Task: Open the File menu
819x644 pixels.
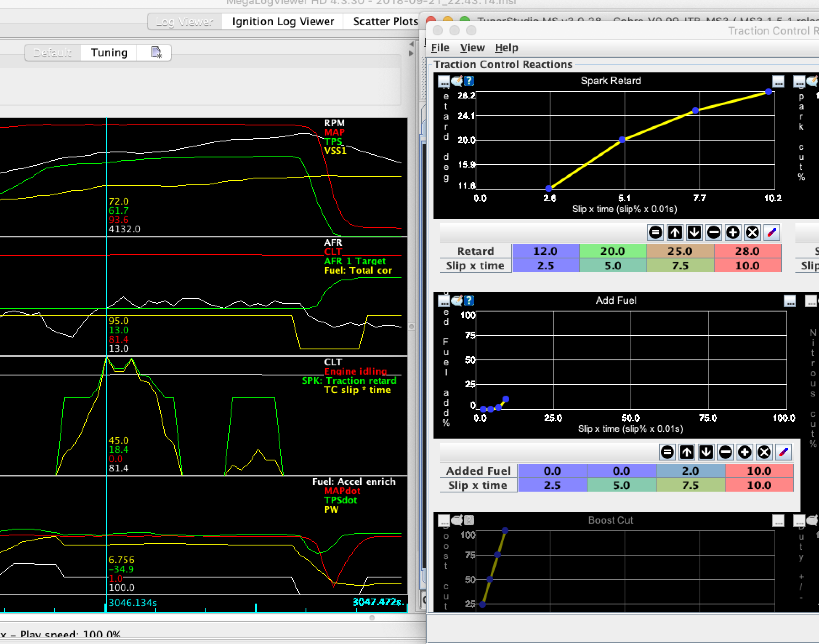Action: 440,48
